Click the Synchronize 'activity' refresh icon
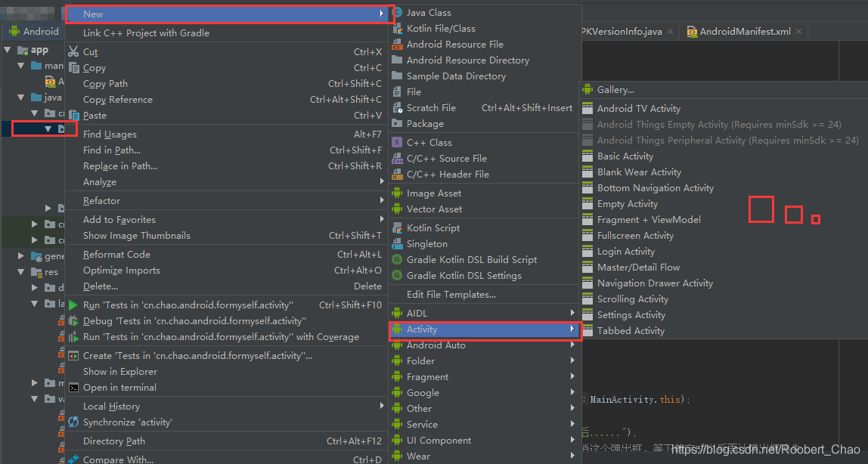Viewport: 868px width, 464px height. (x=73, y=422)
